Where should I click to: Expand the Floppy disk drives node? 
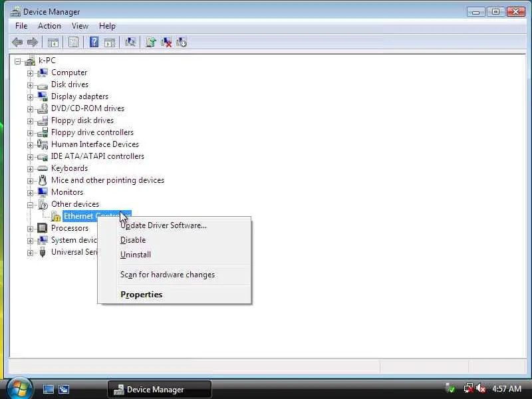click(30, 121)
